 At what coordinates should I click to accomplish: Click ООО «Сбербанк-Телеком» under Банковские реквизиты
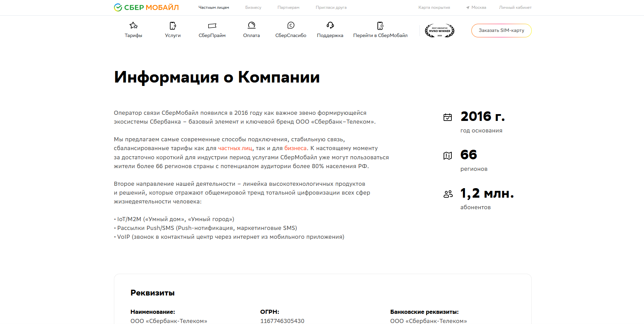pos(428,321)
